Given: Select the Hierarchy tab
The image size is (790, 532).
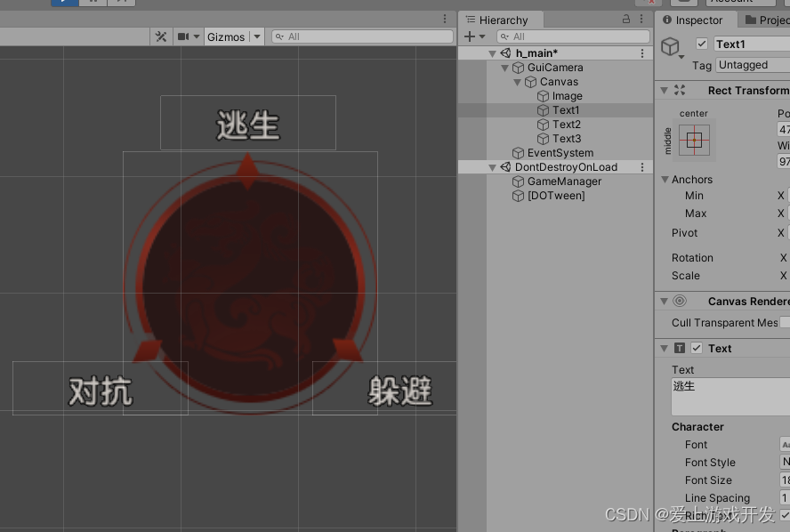Looking at the screenshot, I should point(501,19).
